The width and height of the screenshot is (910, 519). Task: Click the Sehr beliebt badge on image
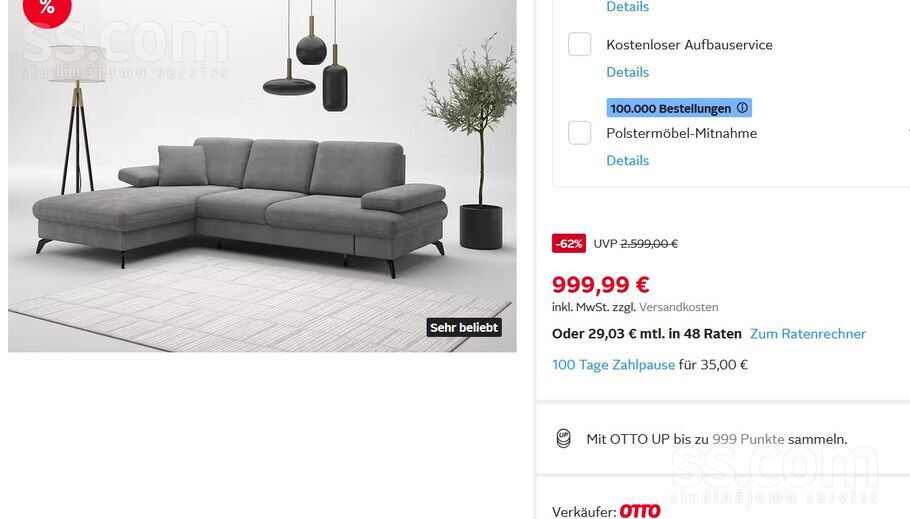pyautogui.click(x=464, y=327)
